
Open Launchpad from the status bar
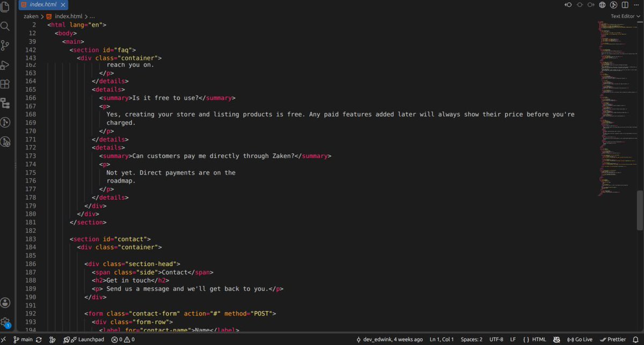point(84,340)
